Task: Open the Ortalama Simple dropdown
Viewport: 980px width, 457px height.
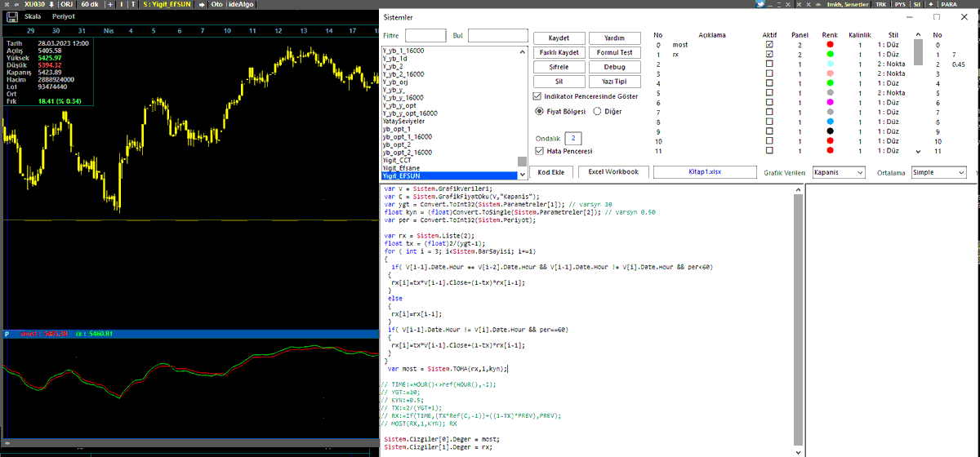Action: click(939, 172)
